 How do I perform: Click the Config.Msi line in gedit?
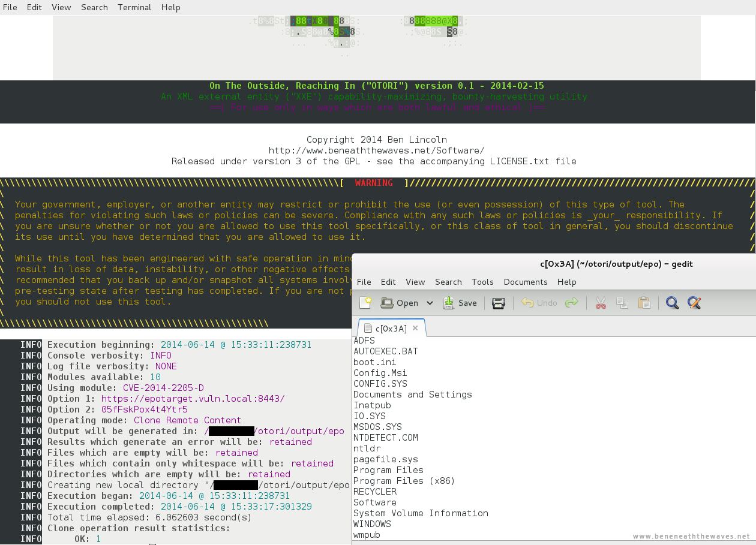380,373
